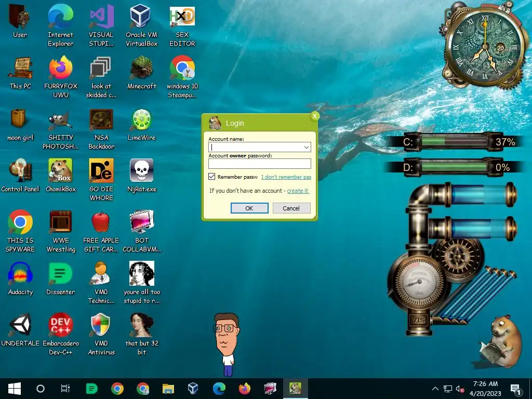
Task: Click the taskbar clock showing 7:26 AM
Action: [x=485, y=389]
